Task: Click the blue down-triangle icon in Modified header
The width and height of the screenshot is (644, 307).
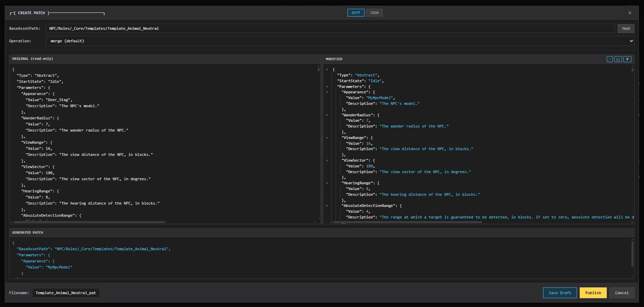Action: click(627, 59)
